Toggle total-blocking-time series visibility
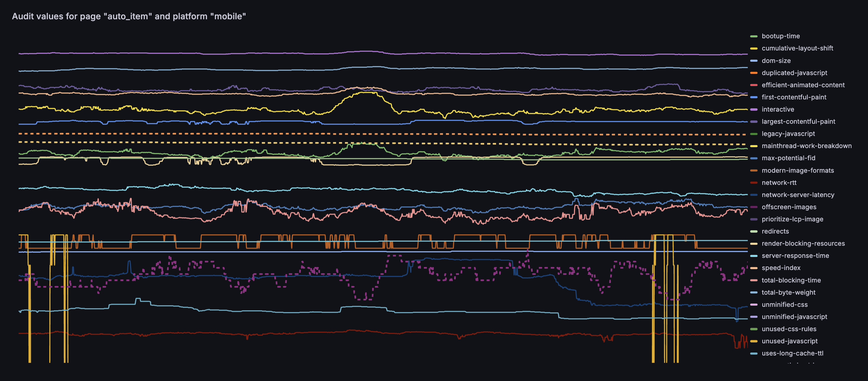Image resolution: width=868 pixels, height=381 pixels. (791, 280)
